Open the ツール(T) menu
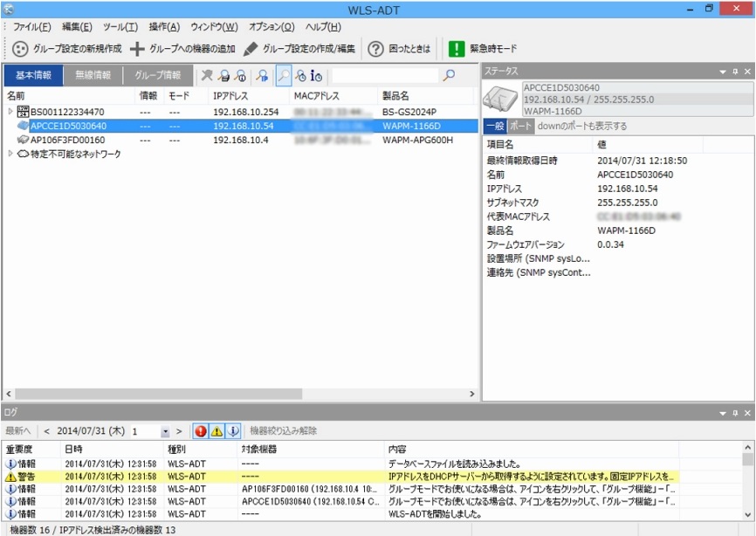 pyautogui.click(x=120, y=27)
